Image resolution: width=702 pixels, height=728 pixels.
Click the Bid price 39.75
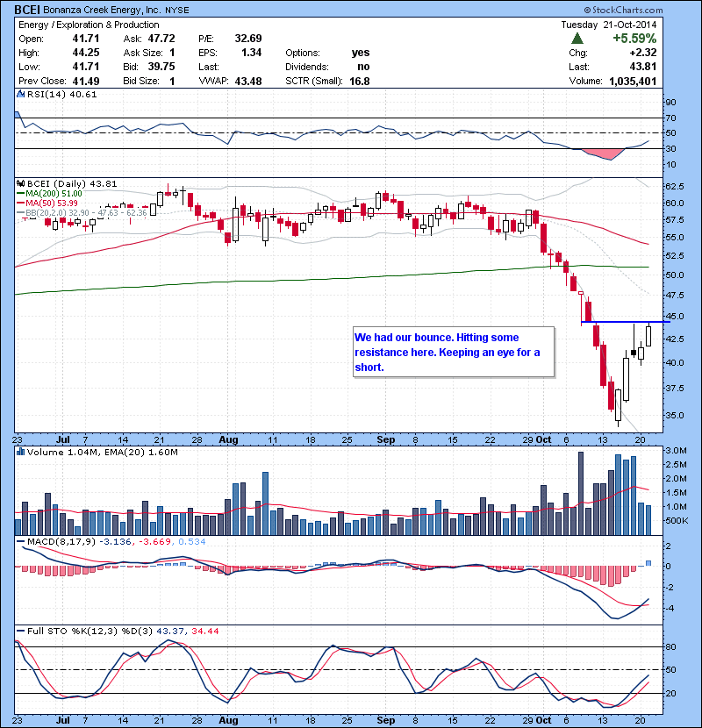pos(161,67)
